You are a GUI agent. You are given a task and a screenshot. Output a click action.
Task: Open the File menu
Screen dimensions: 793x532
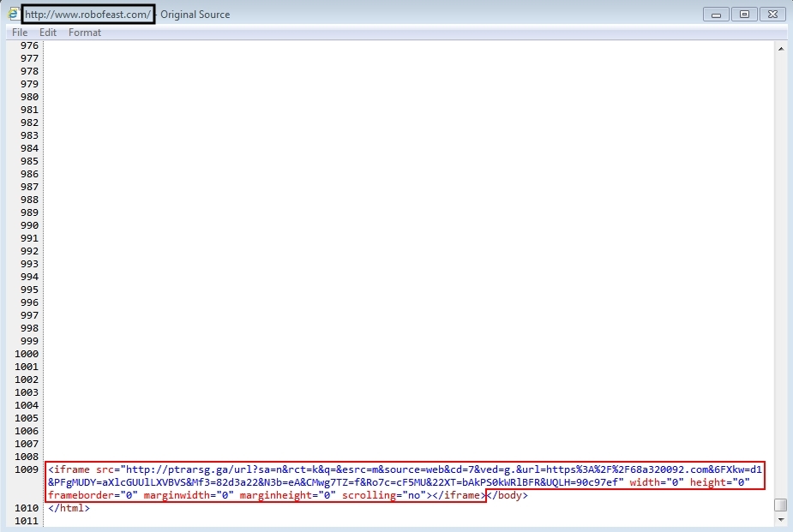point(20,33)
